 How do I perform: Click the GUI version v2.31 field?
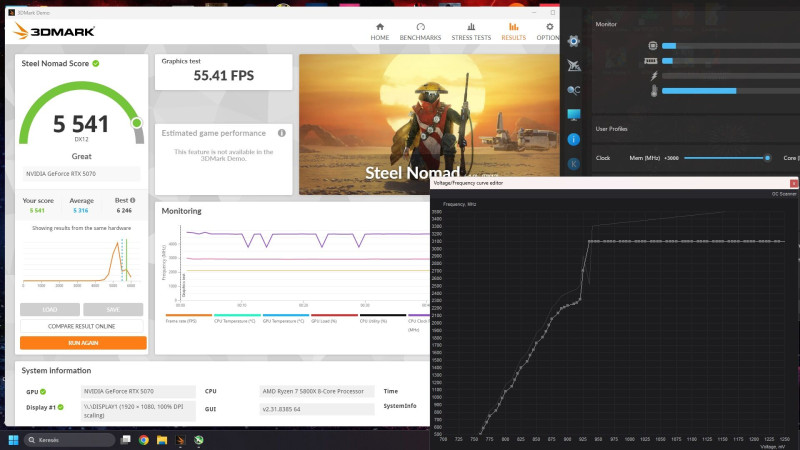point(317,409)
